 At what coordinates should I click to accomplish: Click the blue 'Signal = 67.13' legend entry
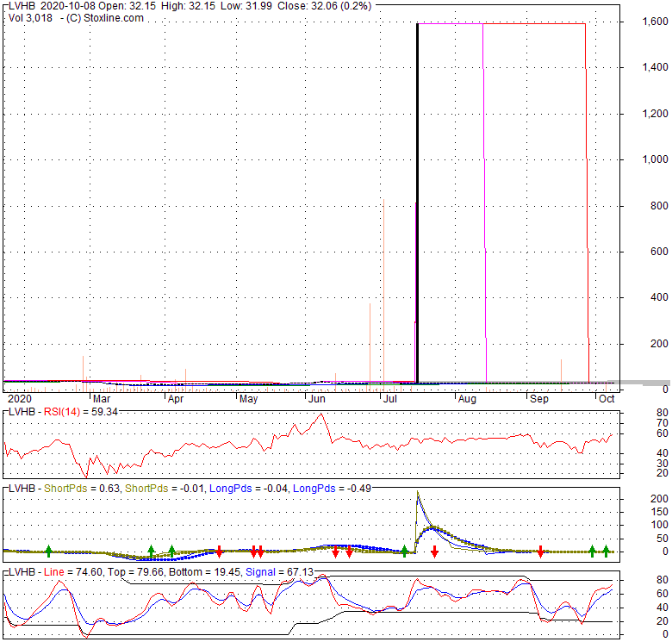coord(279,571)
